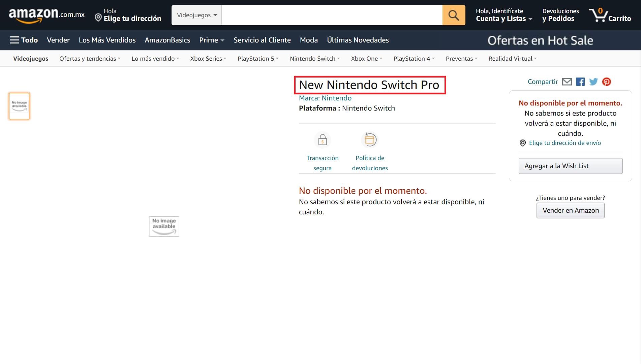Open Servicio al Cliente
The image size is (641, 364).
(x=262, y=40)
